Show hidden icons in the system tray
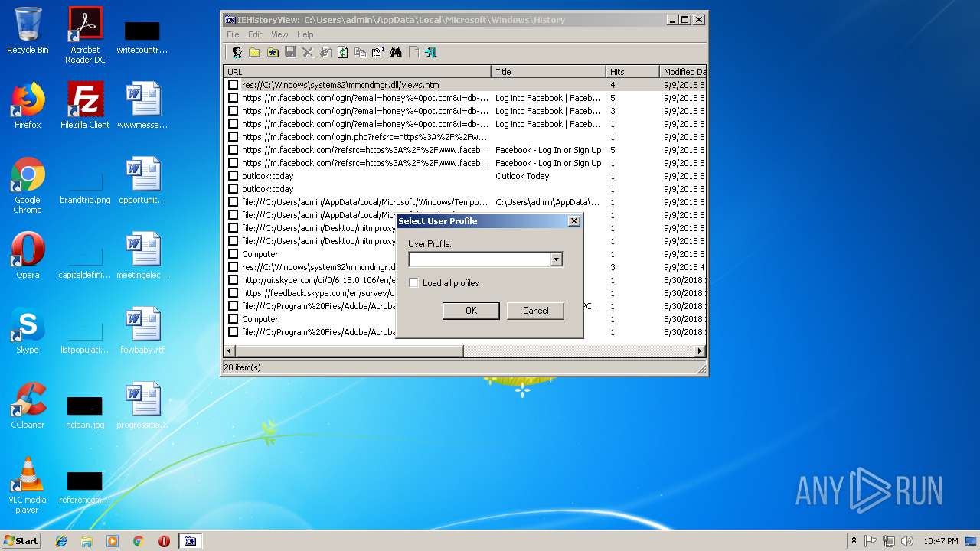Viewport: 980px width, 551px height. (854, 541)
